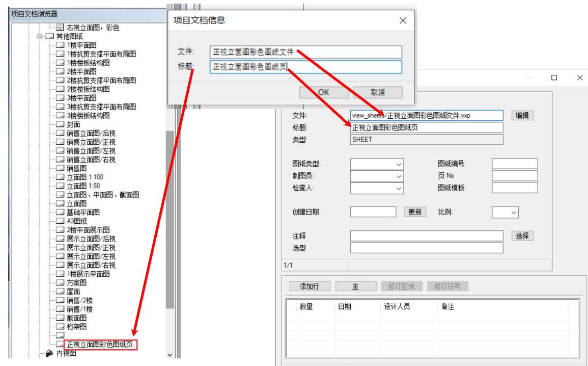Click 编辑 button next to file path
Screen dimensions: 588x366
[x=522, y=116]
